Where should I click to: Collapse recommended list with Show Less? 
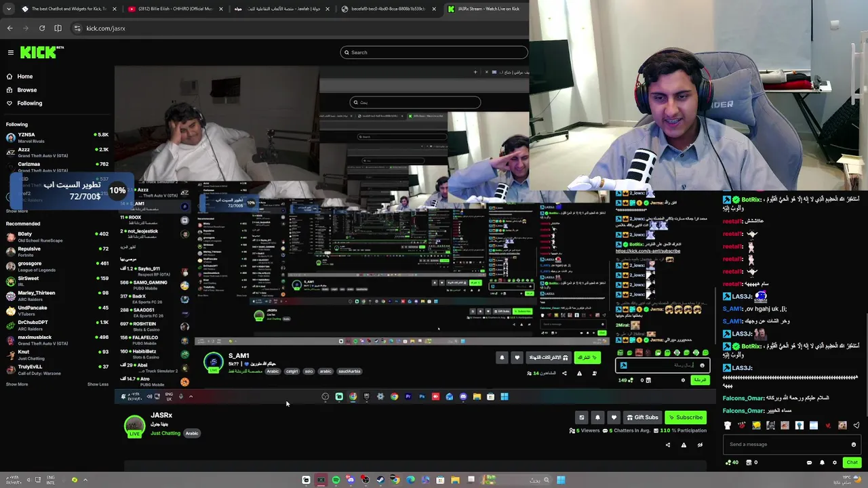tap(98, 384)
